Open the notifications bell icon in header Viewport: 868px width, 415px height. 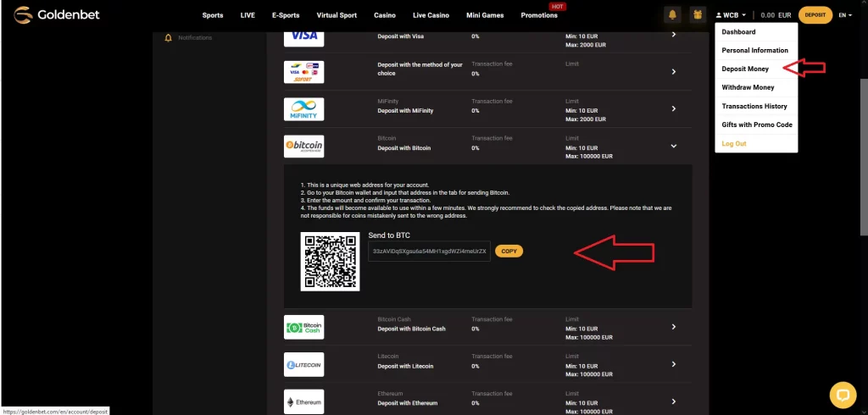point(672,15)
